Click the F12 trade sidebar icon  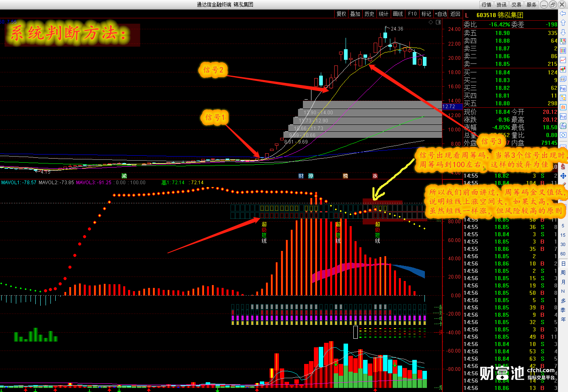[563, 116]
